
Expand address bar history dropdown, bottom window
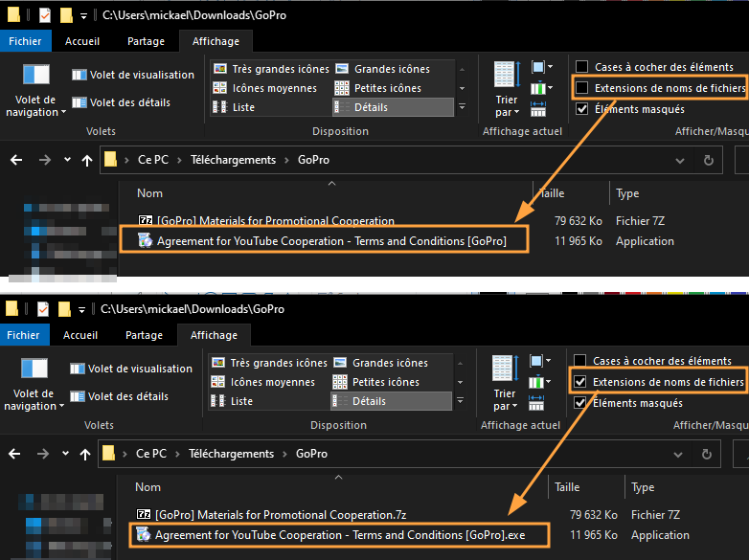[678, 455]
